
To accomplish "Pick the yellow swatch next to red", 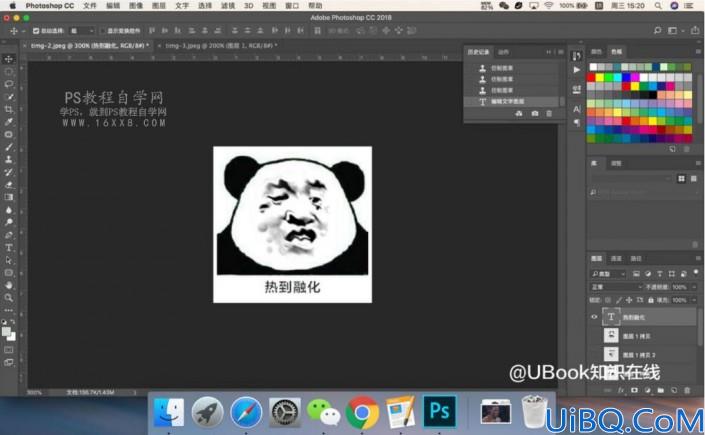I will tap(600, 78).
